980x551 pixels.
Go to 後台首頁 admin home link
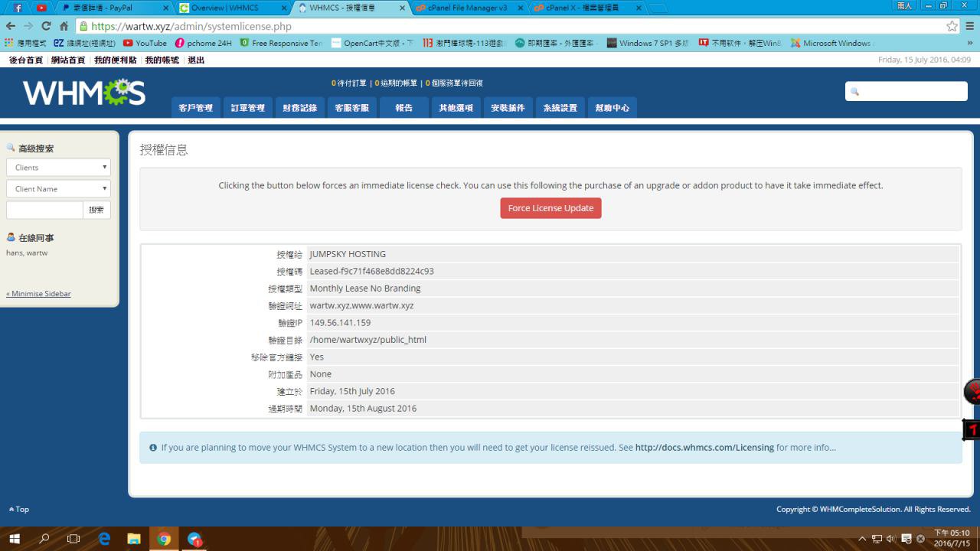26,60
